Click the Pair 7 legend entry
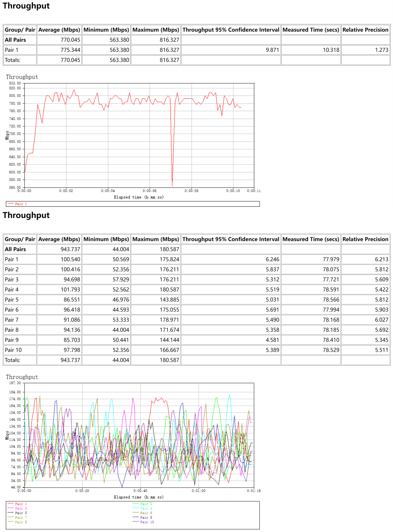Image resolution: width=393 pixels, height=532 pixels. pyautogui.click(x=21, y=517)
